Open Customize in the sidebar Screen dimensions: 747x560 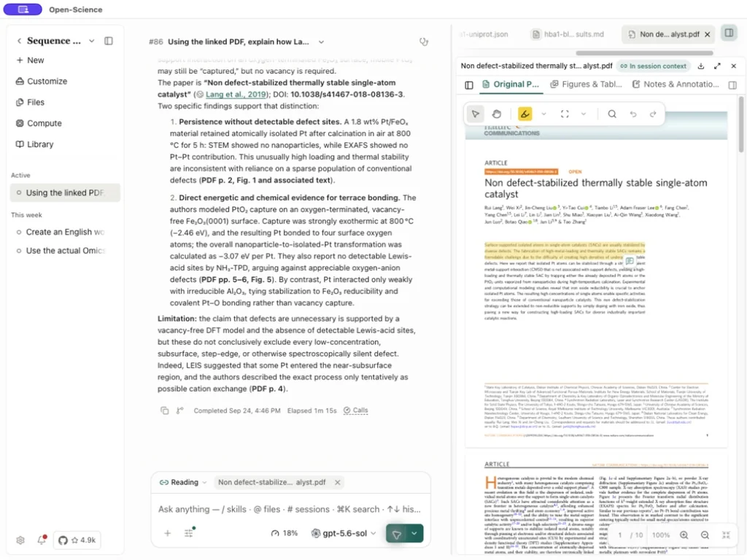point(42,82)
